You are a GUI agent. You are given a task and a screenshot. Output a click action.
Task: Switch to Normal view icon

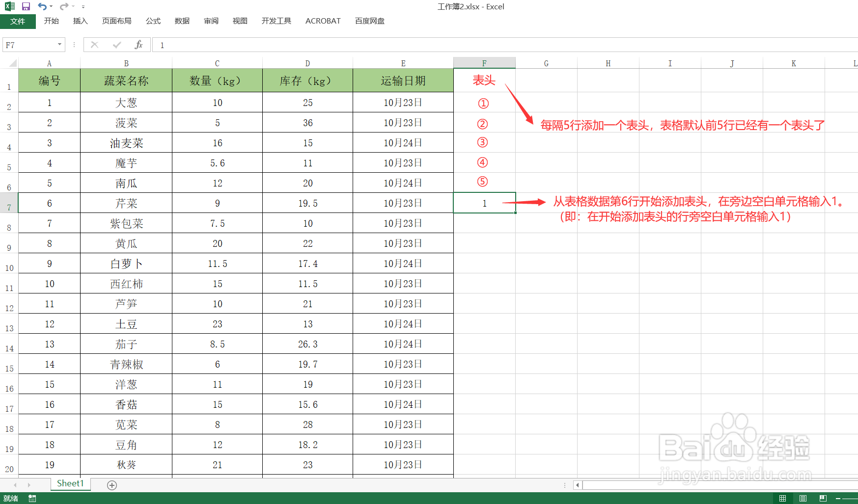pos(782,499)
